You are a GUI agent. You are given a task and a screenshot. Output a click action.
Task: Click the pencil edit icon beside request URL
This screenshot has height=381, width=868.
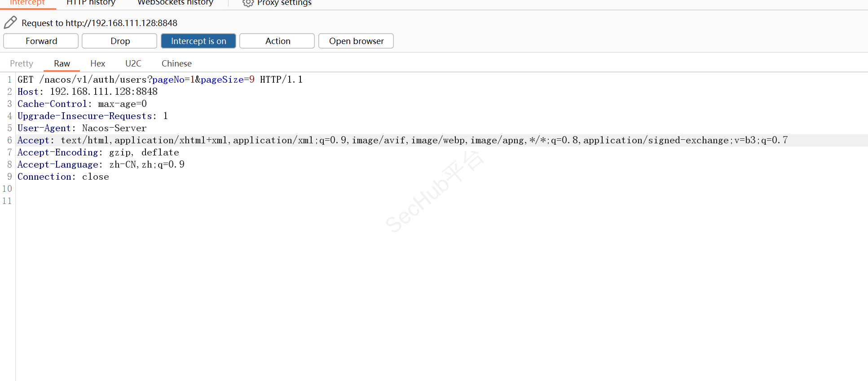(10, 22)
